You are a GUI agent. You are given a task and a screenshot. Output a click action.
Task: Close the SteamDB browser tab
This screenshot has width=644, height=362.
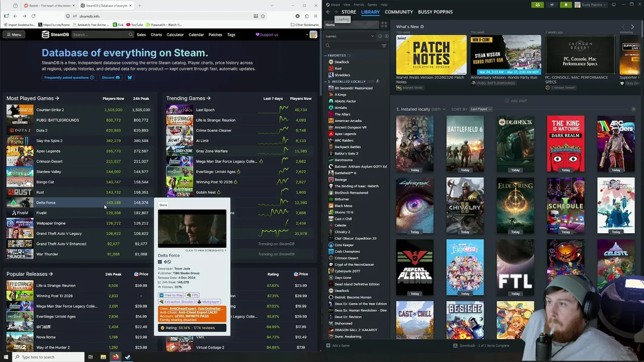(x=131, y=6)
